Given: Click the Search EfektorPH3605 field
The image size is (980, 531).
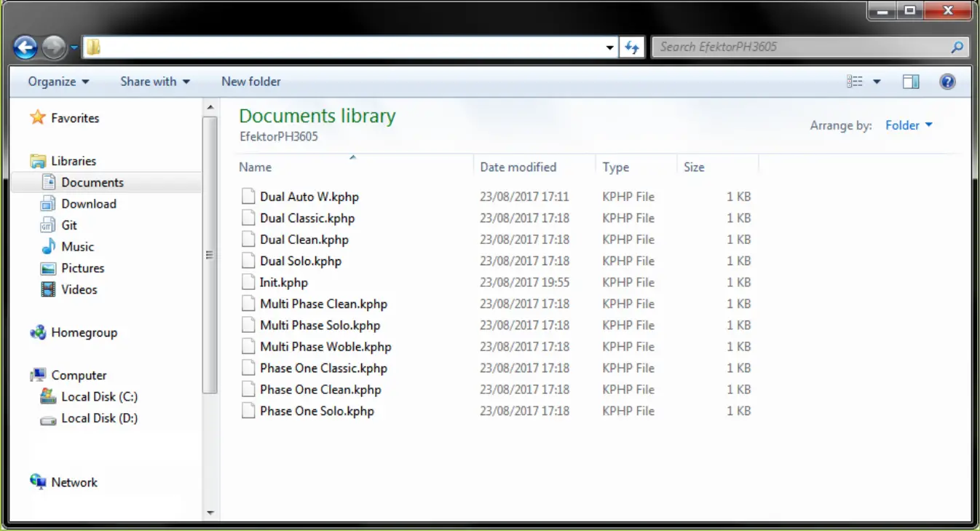Looking at the screenshot, I should (x=801, y=47).
